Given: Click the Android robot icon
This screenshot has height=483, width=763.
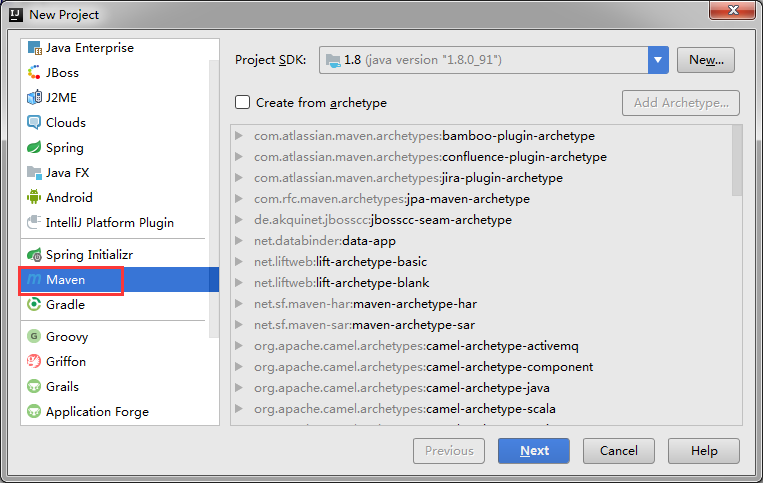Looking at the screenshot, I should [34, 197].
